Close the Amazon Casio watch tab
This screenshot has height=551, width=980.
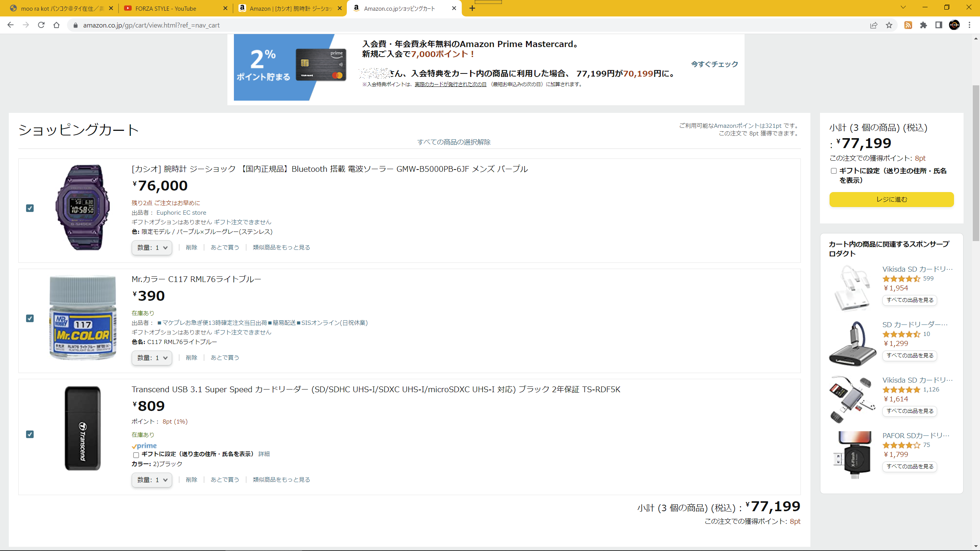[x=340, y=8]
